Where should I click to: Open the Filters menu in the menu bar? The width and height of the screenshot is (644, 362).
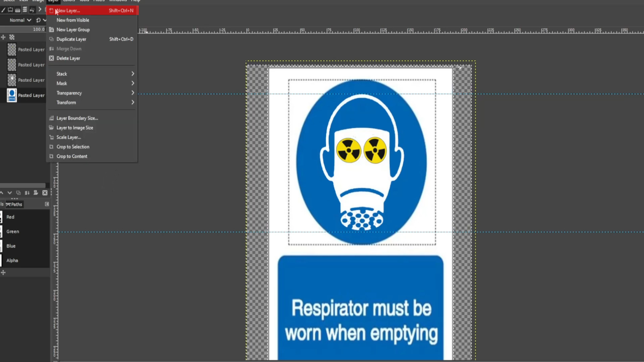99,1
